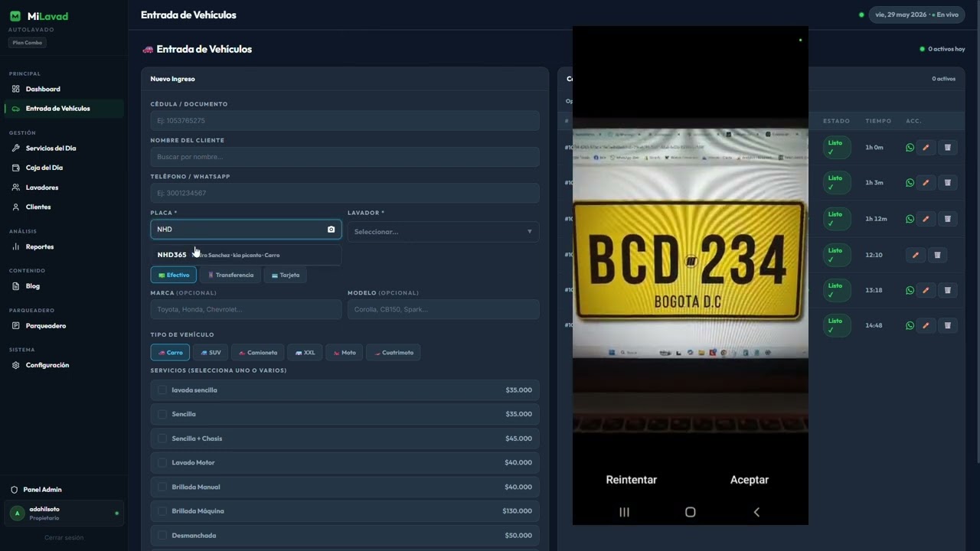Delete the entry with time 14:48

[x=947, y=325]
